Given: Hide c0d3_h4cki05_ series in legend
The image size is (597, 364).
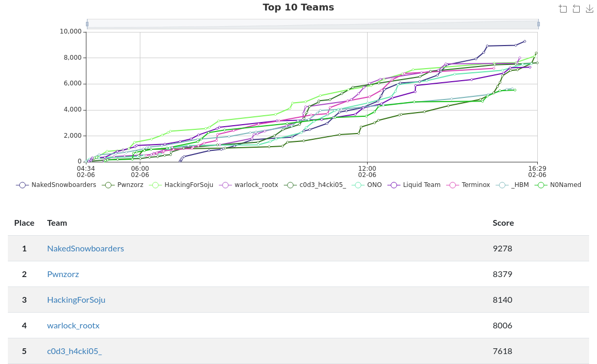Looking at the screenshot, I should click(315, 185).
